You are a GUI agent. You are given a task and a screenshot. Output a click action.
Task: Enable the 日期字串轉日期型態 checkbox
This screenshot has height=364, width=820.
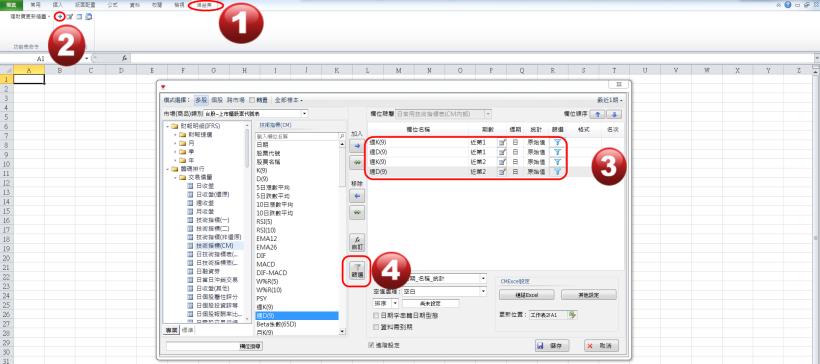point(375,316)
